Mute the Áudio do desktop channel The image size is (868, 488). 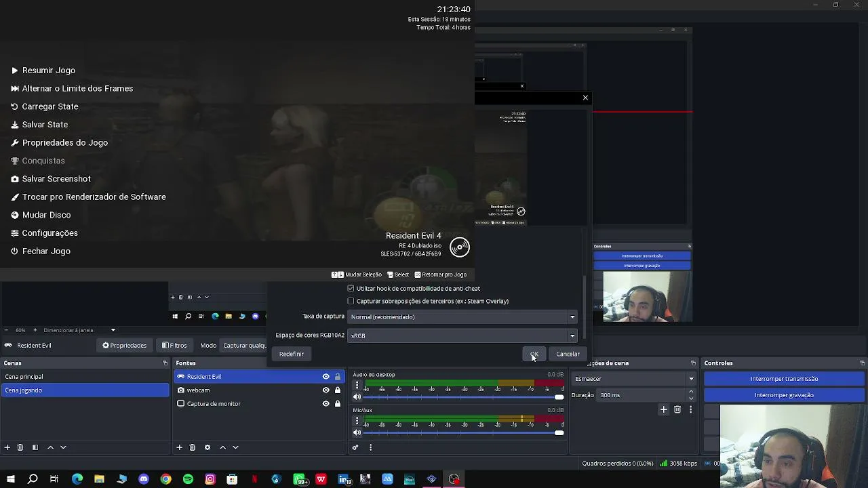[357, 397]
